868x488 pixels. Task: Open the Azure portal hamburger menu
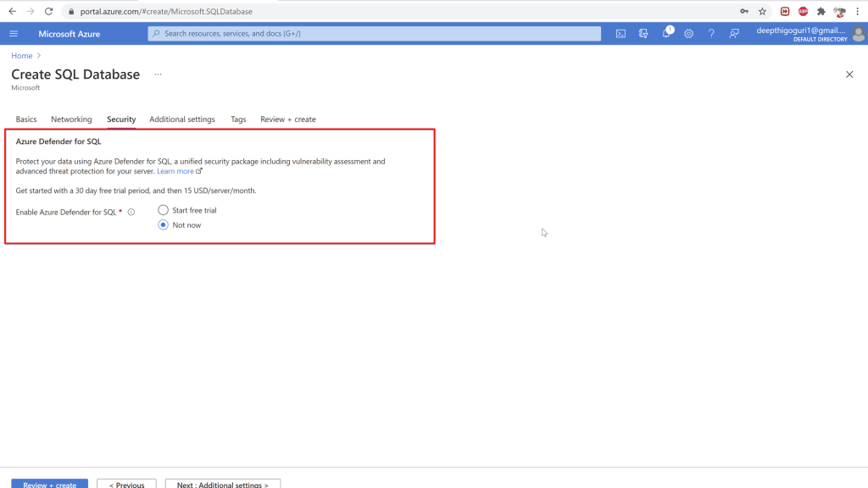click(14, 34)
